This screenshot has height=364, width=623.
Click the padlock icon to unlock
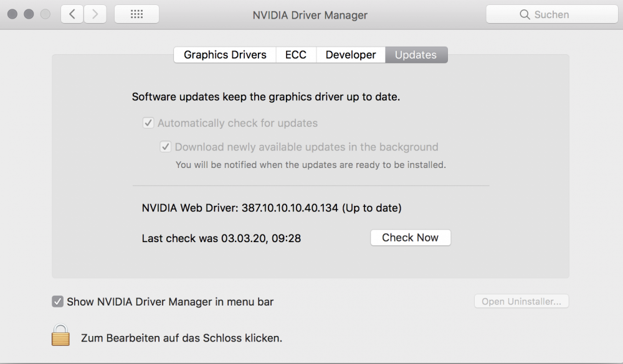(60, 335)
